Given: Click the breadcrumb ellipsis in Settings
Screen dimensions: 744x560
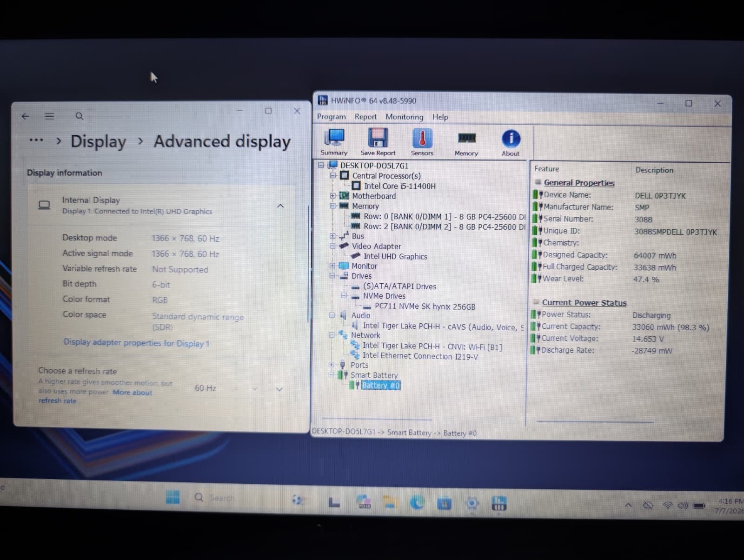Looking at the screenshot, I should tap(36, 140).
